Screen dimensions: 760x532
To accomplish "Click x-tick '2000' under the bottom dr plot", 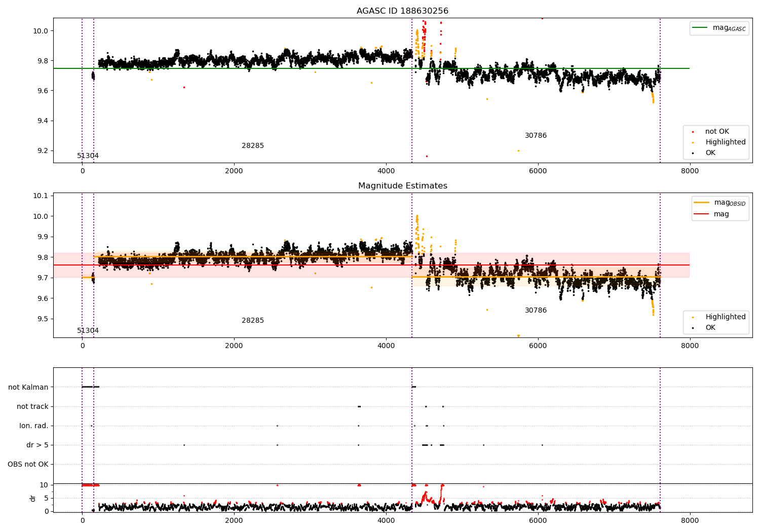I will tap(234, 520).
